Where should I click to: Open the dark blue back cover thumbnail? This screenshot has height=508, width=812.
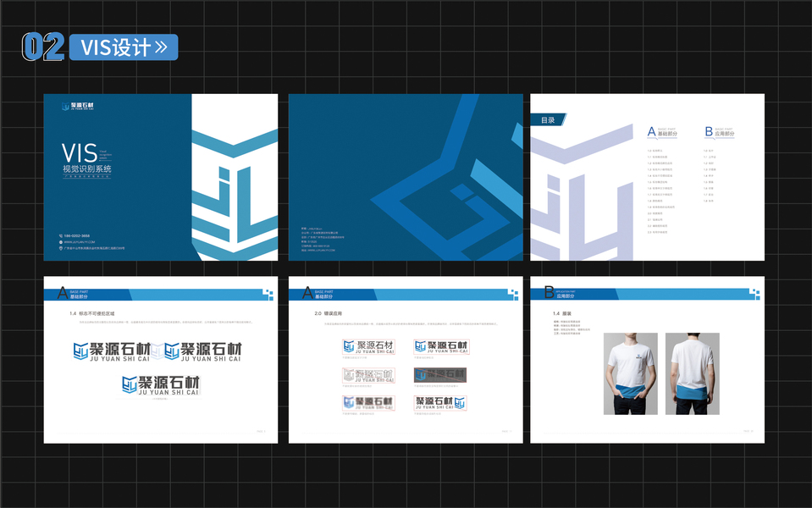click(x=406, y=177)
